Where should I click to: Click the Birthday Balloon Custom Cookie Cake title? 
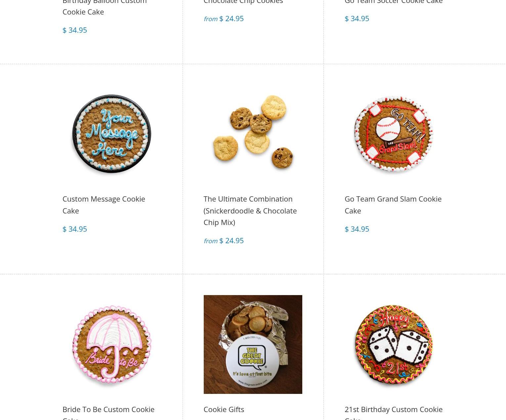click(105, 7)
